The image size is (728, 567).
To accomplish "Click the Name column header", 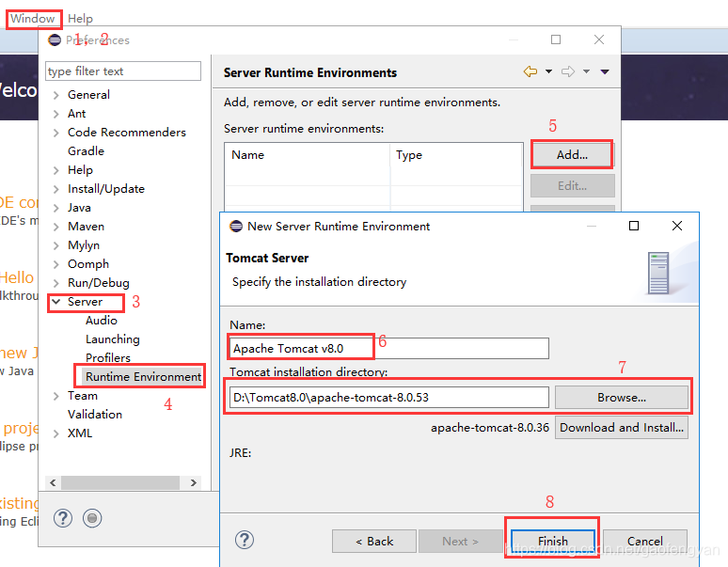I will (x=307, y=154).
